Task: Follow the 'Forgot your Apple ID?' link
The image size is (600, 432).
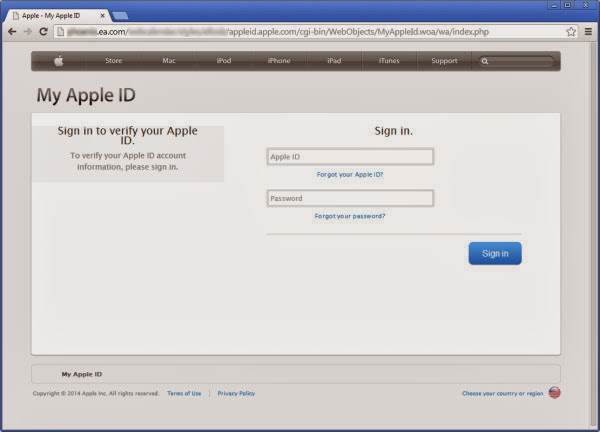Action: 349,174
